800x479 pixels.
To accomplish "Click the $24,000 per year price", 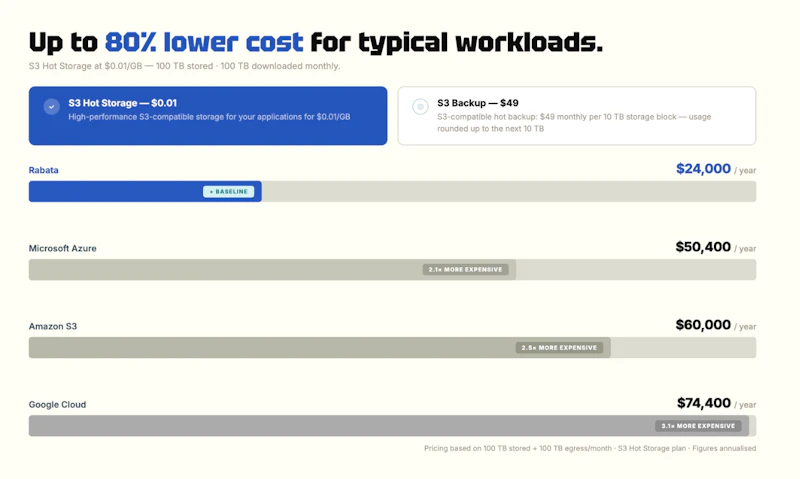I will point(716,169).
